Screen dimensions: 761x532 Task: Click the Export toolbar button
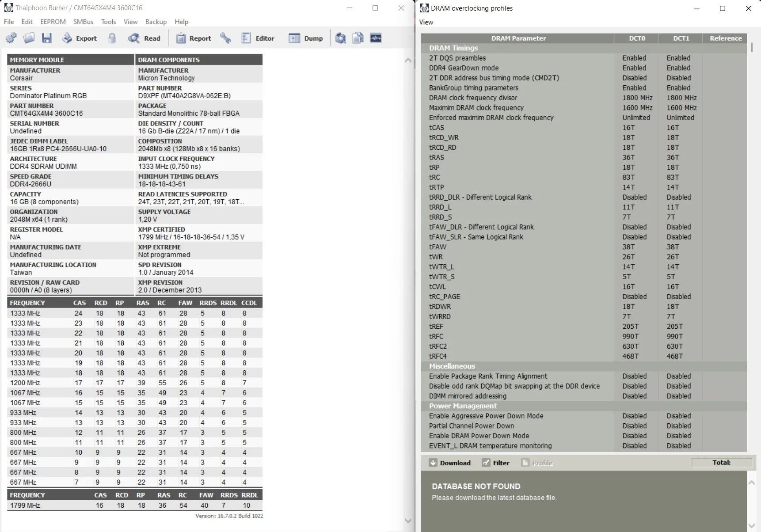[x=80, y=38]
